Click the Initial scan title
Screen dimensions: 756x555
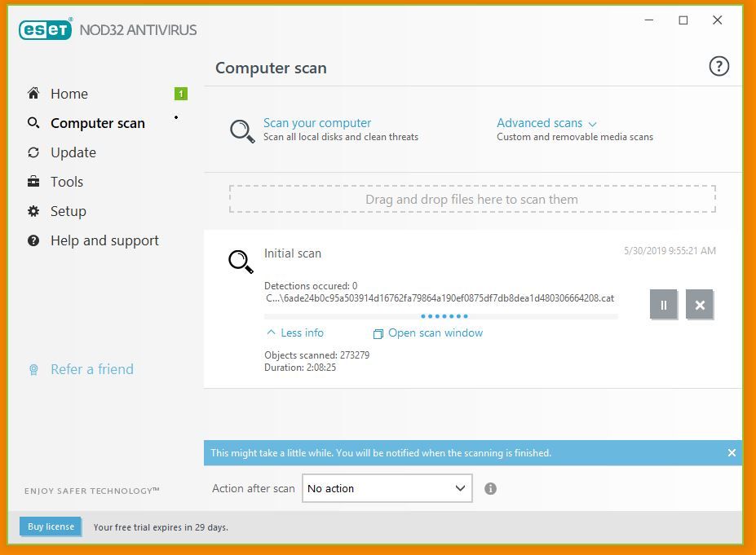pyautogui.click(x=293, y=253)
